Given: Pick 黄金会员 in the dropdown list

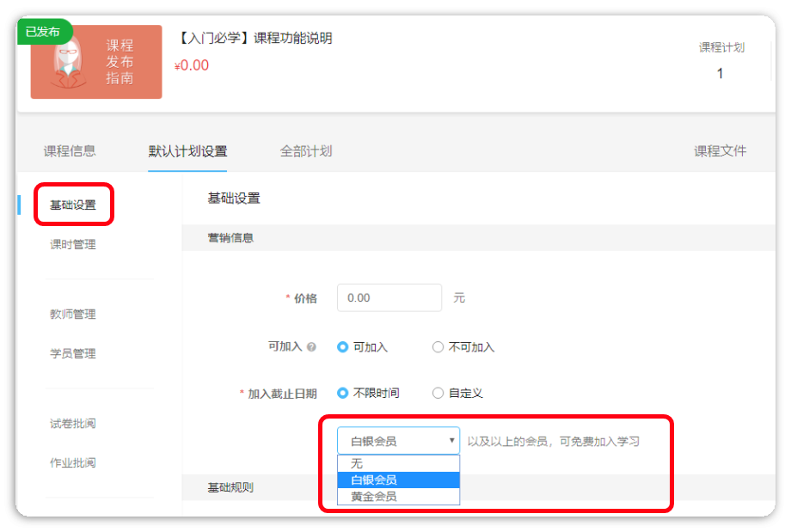Looking at the screenshot, I should pyautogui.click(x=398, y=497).
